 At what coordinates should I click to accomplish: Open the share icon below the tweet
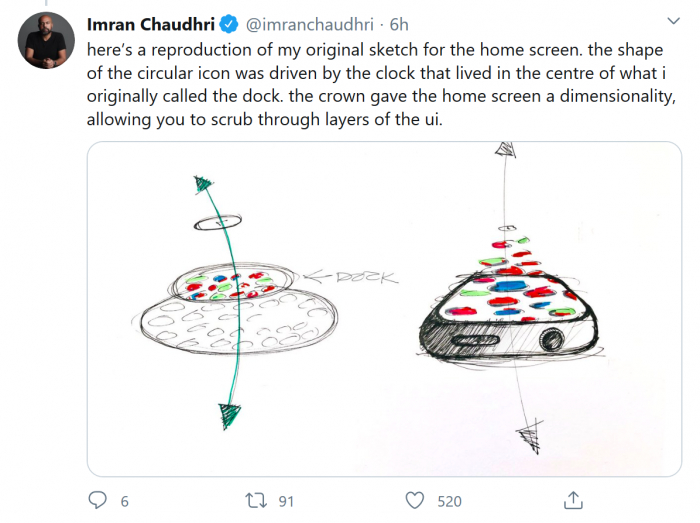pos(574,498)
